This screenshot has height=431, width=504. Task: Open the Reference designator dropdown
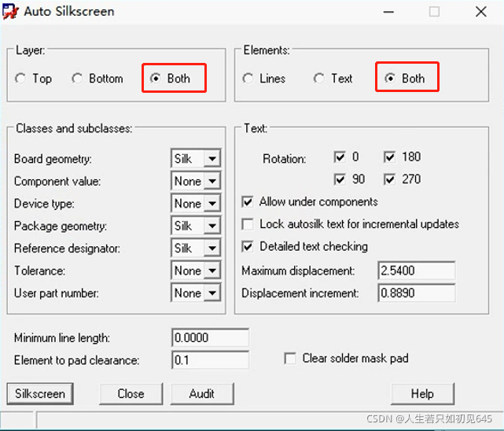click(212, 249)
